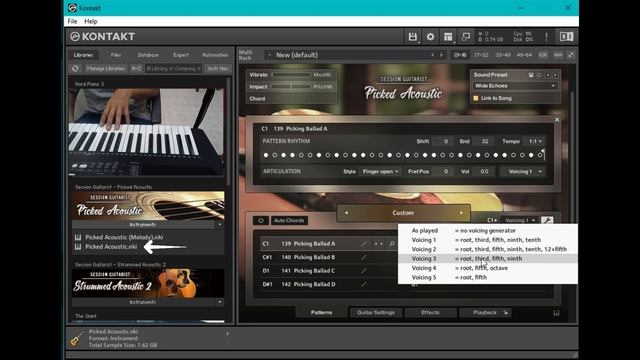The width and height of the screenshot is (640, 360).
Task: Click the hexagon icon left of Auto Chords
Action: [x=261, y=220]
